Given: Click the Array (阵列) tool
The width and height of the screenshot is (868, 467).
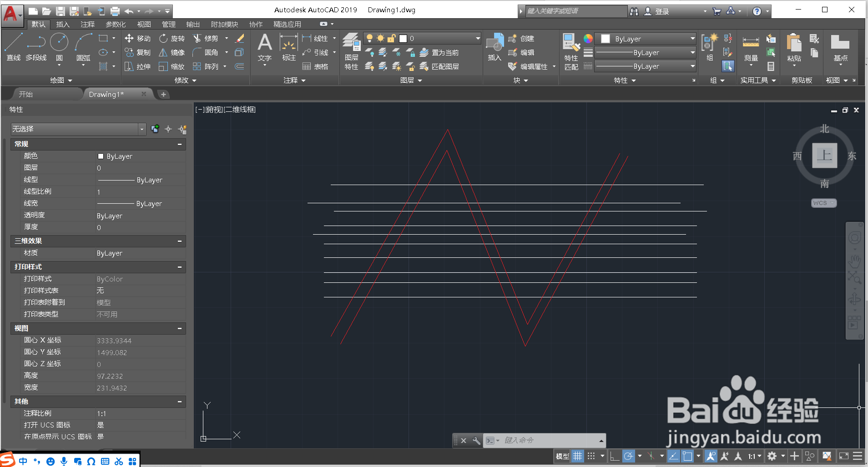Looking at the screenshot, I should [x=206, y=67].
